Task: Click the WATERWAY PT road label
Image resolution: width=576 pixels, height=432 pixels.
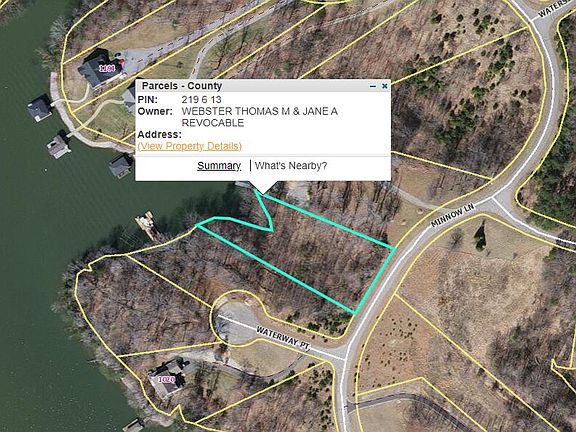Action: pyautogui.click(x=283, y=338)
